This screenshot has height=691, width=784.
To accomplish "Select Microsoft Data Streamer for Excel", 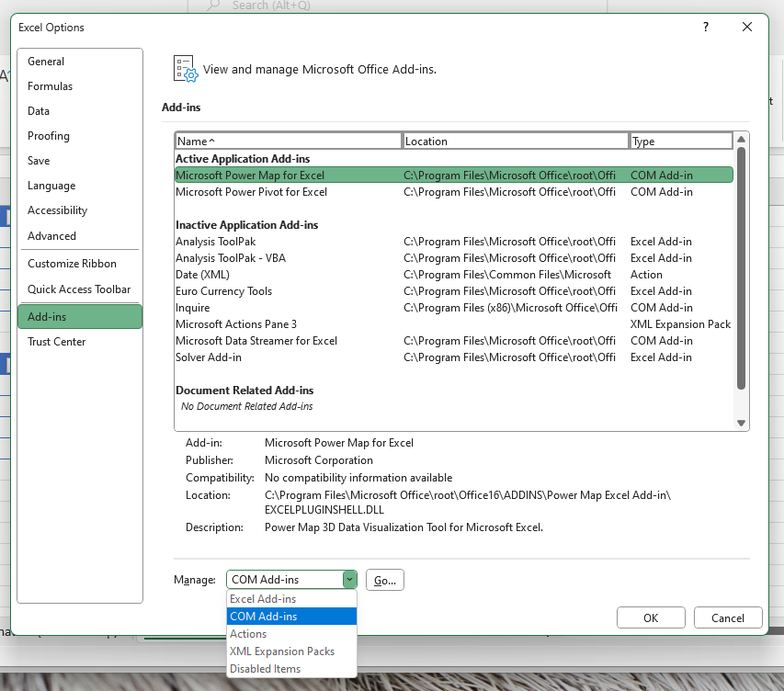I will click(453, 341).
